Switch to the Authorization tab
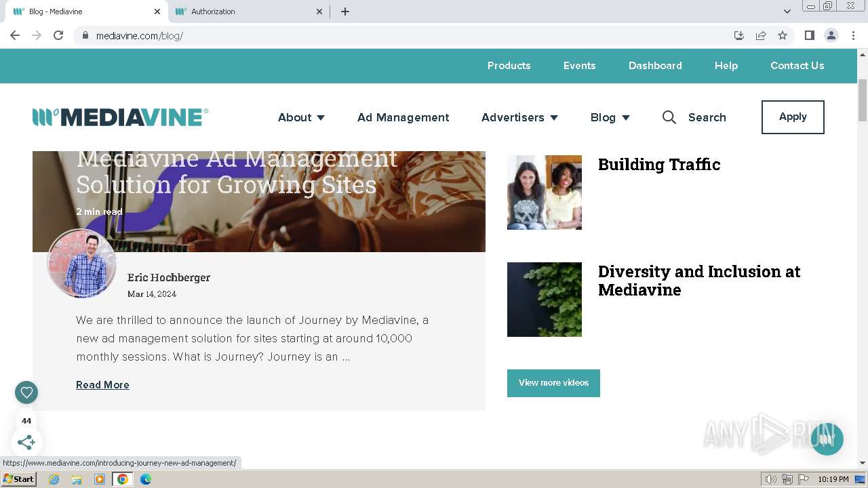The image size is (868, 488). [248, 12]
